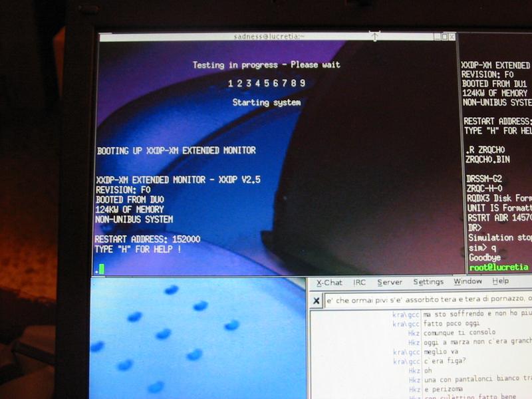The height and width of the screenshot is (399, 532).
Task: Click the 'Simulation stop' line in right terminal
Action: [500, 237]
